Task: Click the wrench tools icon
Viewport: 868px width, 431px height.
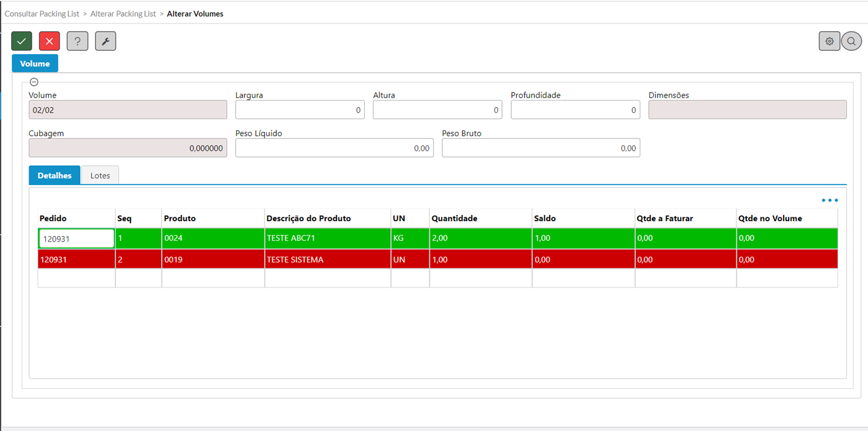Action: pos(105,41)
